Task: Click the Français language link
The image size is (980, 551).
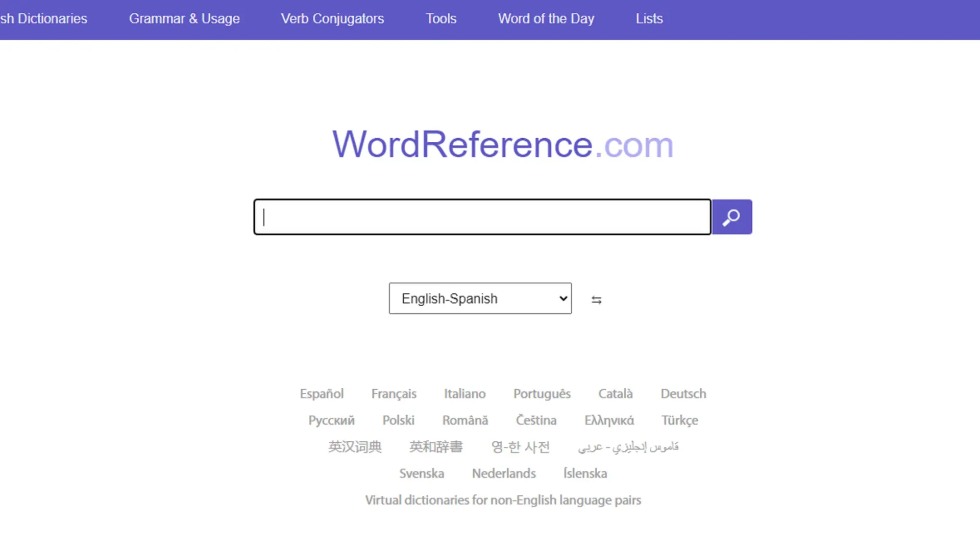Action: (393, 393)
